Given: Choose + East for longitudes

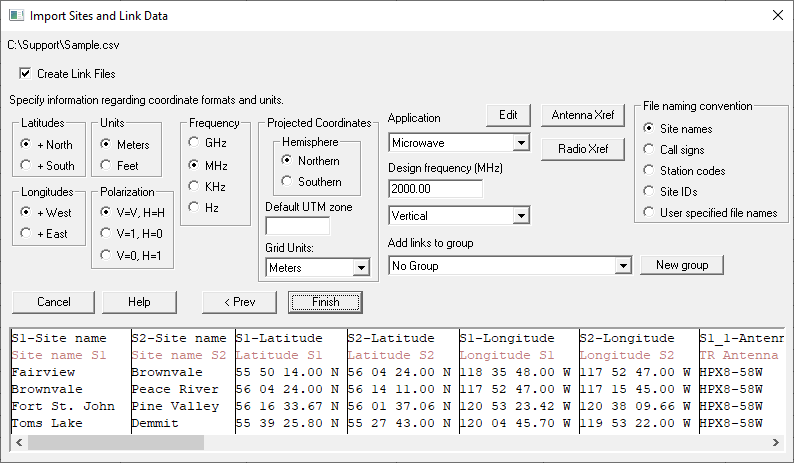Looking at the screenshot, I should coord(27,233).
